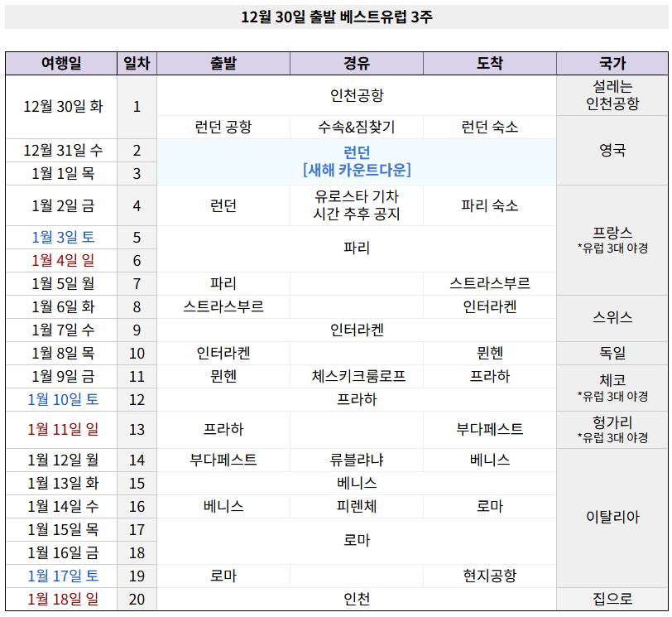Select the '프랑스 *유럽 3대 야경' cell
672x617 pixels.
pos(612,240)
